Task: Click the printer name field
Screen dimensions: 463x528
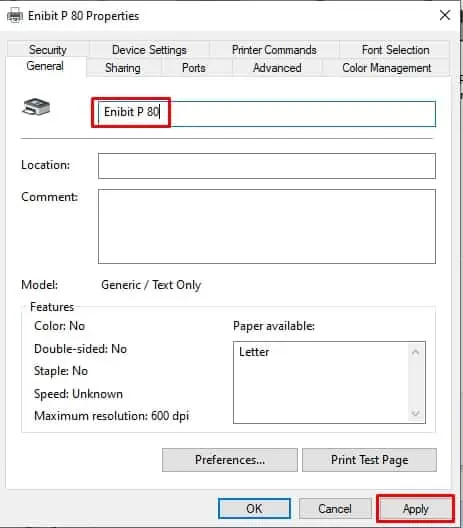Action: pos(267,114)
